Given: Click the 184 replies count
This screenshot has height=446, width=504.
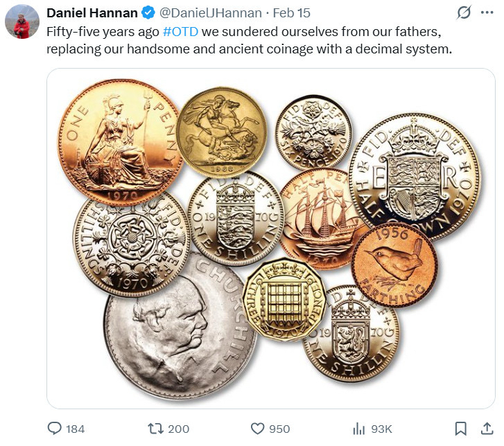Looking at the screenshot, I should click(75, 429).
